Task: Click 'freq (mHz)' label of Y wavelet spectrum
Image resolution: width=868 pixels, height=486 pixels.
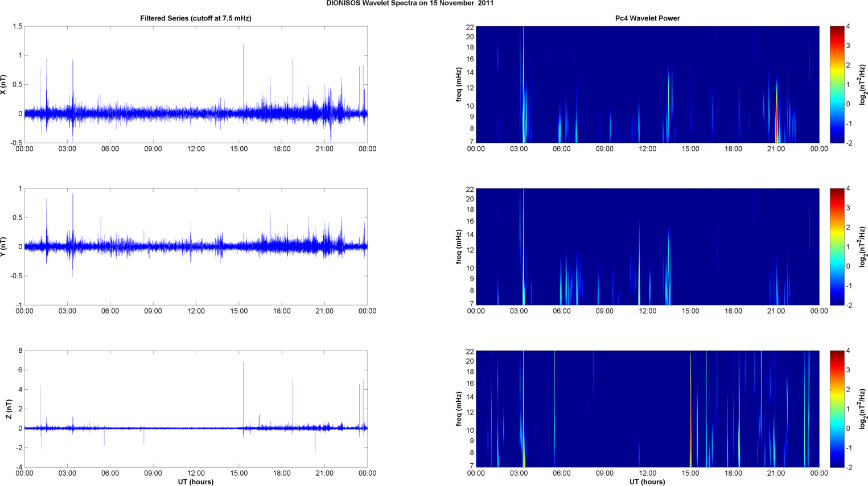Action: pos(459,247)
